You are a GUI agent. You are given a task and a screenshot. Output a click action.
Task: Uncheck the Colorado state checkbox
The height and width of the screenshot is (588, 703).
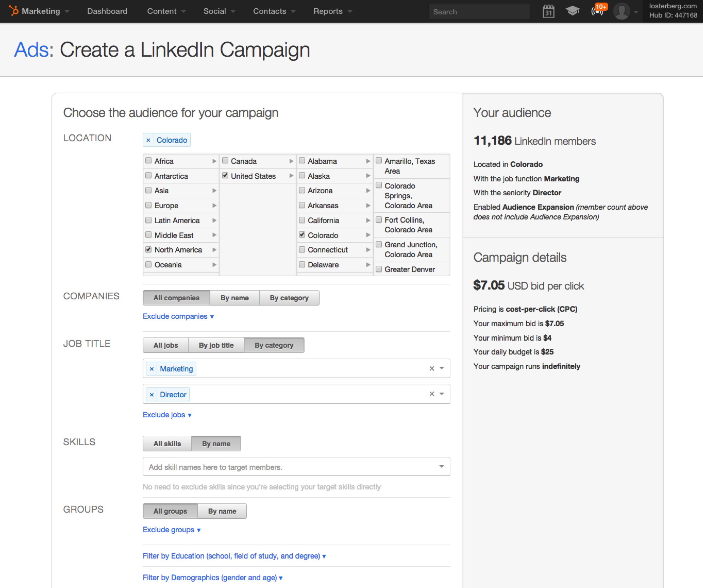pos(302,235)
